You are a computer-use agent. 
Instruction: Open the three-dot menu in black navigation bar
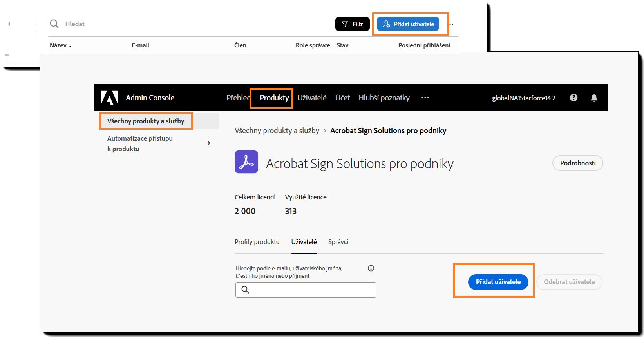(425, 98)
